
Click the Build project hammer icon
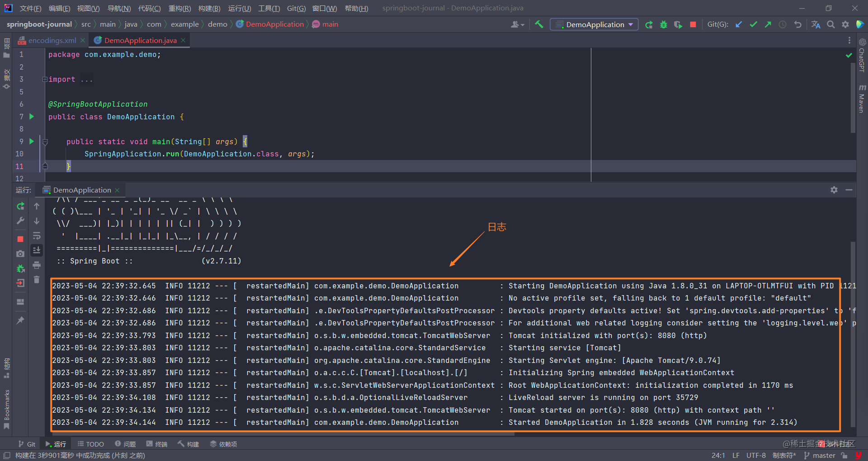[539, 24]
